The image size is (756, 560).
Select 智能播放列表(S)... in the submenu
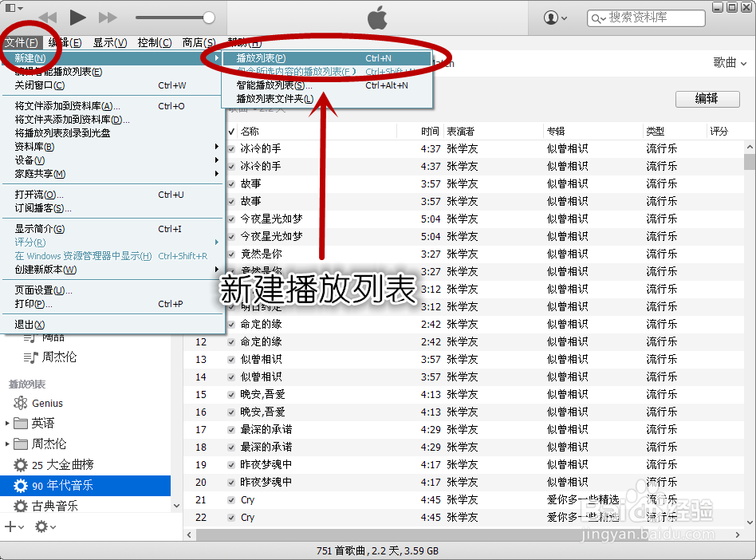(x=326, y=85)
